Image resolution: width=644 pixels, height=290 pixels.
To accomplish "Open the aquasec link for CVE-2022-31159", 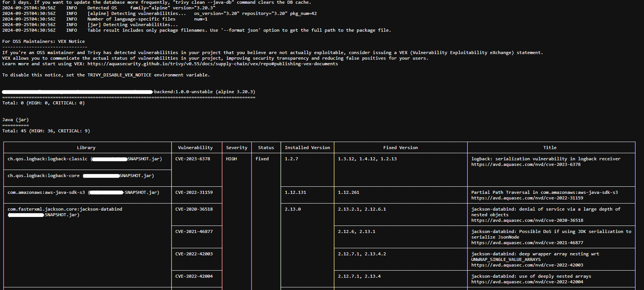I will tap(527, 198).
